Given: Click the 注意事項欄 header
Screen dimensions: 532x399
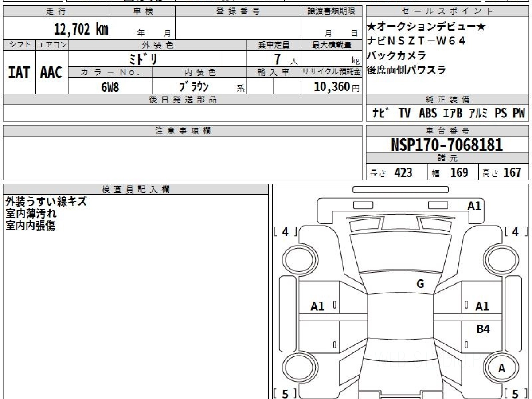Looking at the screenshot, I should click(x=182, y=131).
